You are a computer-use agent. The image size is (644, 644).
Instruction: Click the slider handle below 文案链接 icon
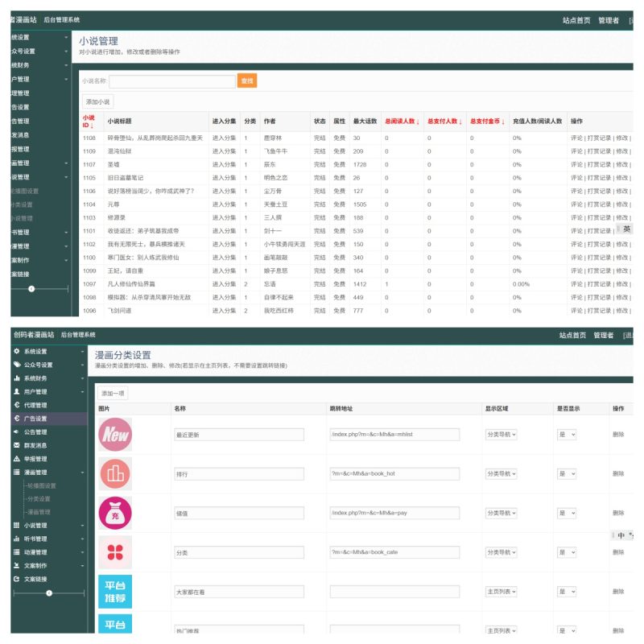[x=49, y=592]
